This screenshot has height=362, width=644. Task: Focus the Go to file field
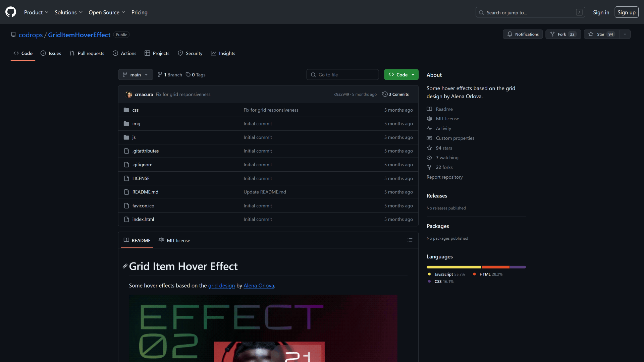coord(343,75)
